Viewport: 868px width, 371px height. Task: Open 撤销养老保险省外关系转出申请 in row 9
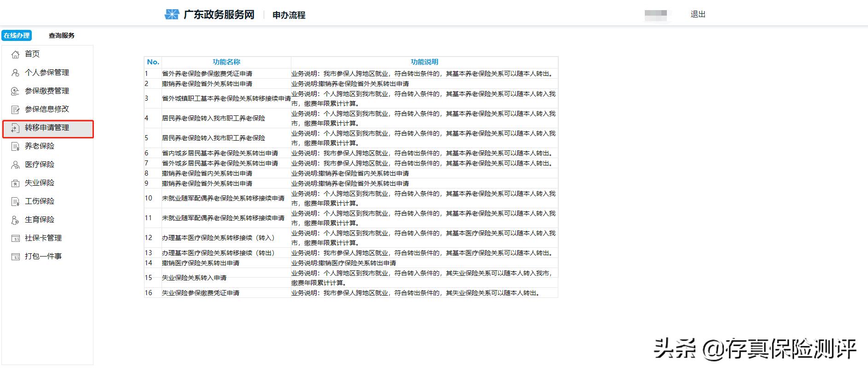[207, 183]
